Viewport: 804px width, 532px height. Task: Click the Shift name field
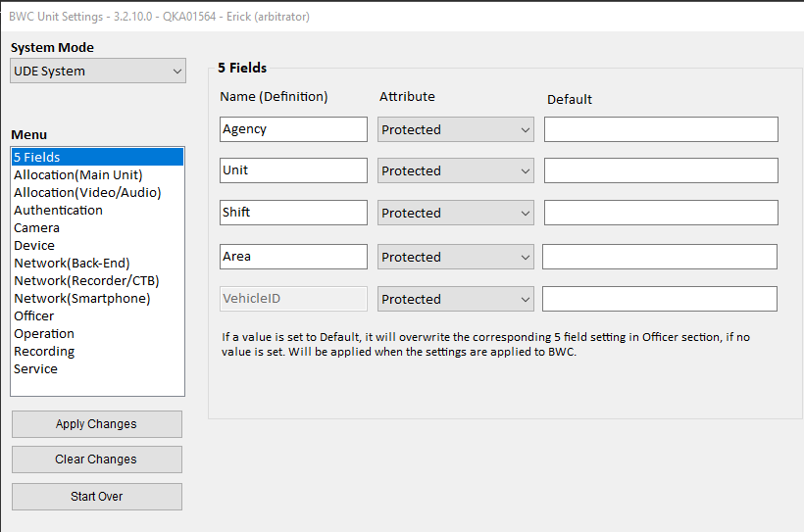pos(293,213)
